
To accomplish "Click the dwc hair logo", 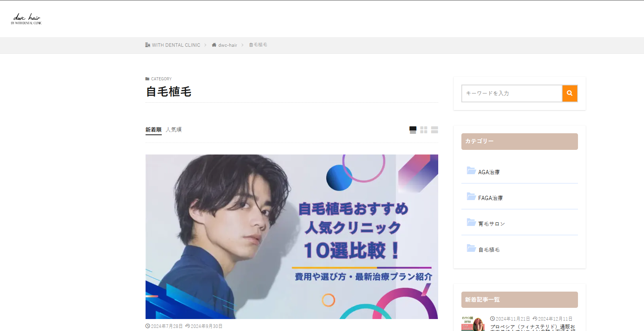I will click(26, 19).
